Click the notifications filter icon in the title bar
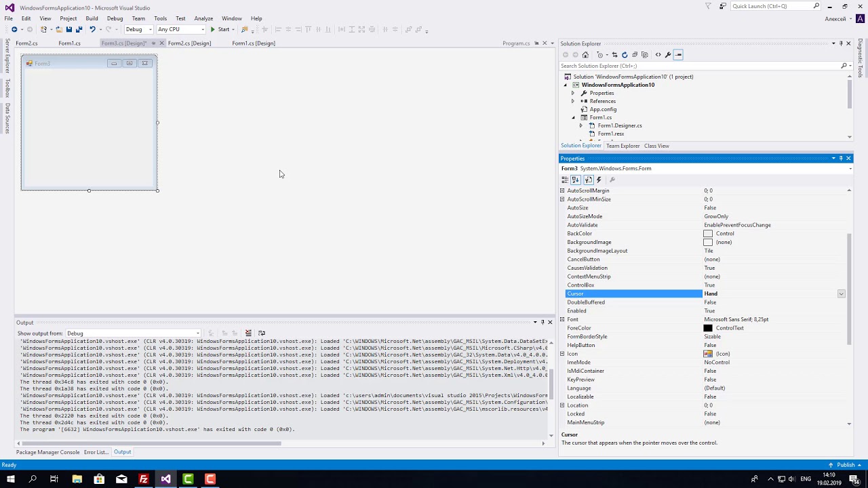Viewport: 868px width, 488px height. coord(708,6)
